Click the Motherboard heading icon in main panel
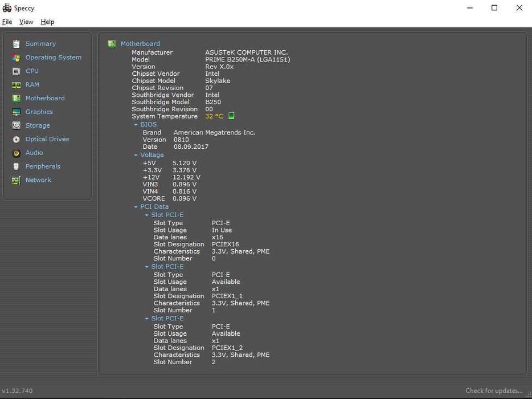Image resolution: width=532 pixels, height=399 pixels. pyautogui.click(x=112, y=44)
